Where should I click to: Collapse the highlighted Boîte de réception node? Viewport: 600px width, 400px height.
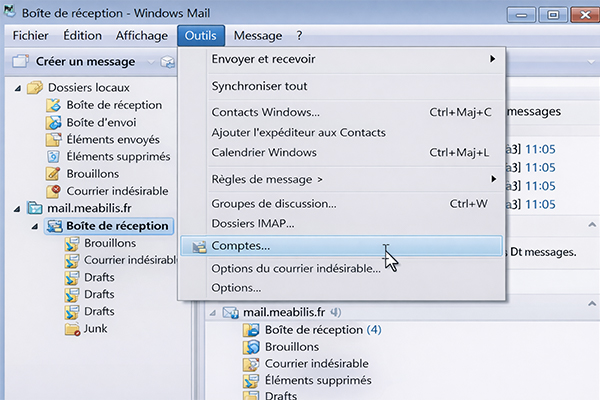tap(35, 227)
